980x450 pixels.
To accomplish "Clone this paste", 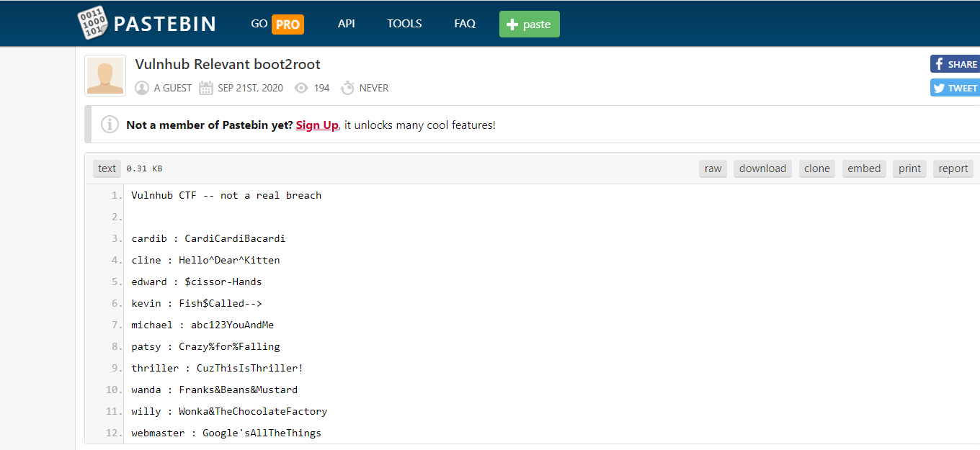I will point(817,168).
